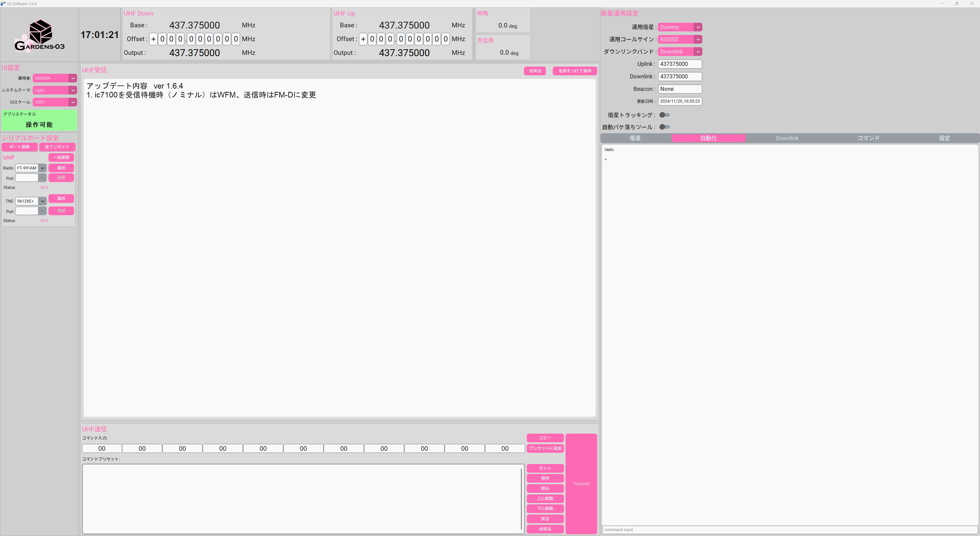Open the UIスケール 100% dropdown

coord(54,102)
